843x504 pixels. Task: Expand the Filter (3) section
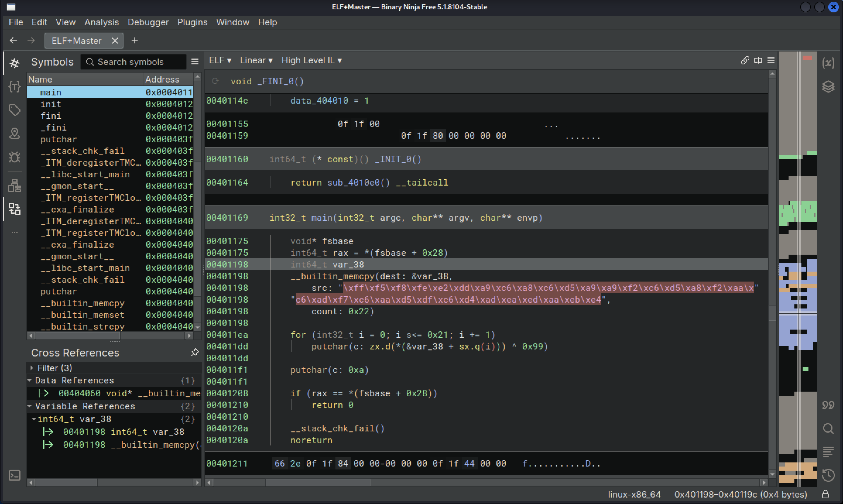tap(32, 368)
